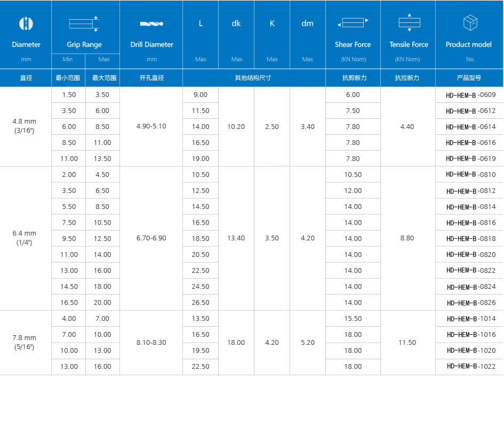Click the drill bit icon

(151, 23)
